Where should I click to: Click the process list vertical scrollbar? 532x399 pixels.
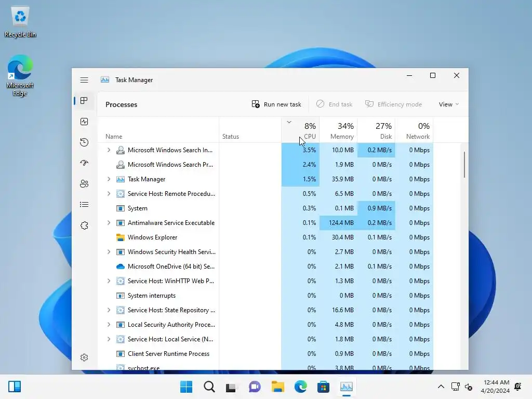pos(464,165)
